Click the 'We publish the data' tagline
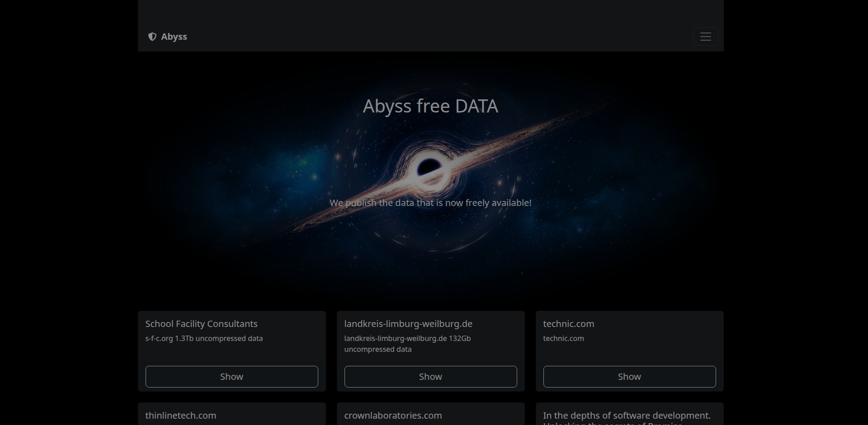The height and width of the screenshot is (425, 868). (430, 203)
